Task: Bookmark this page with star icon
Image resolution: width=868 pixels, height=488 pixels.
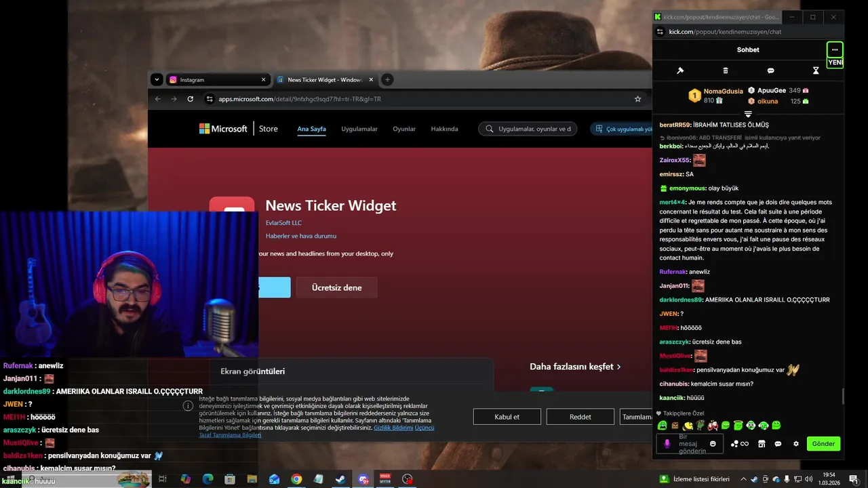Action: [x=637, y=99]
